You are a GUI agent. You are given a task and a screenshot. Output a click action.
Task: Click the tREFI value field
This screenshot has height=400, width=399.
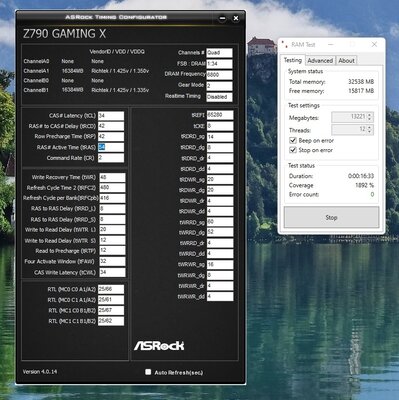(x=220, y=115)
